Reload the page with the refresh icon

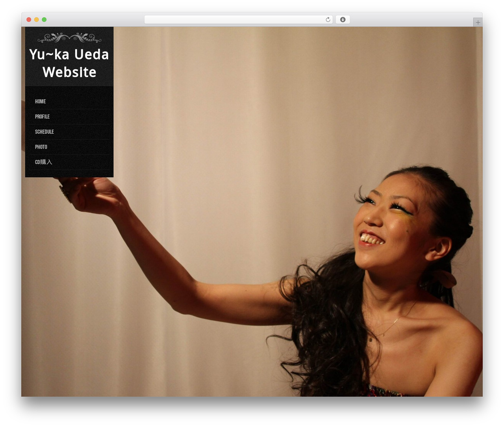tap(328, 20)
